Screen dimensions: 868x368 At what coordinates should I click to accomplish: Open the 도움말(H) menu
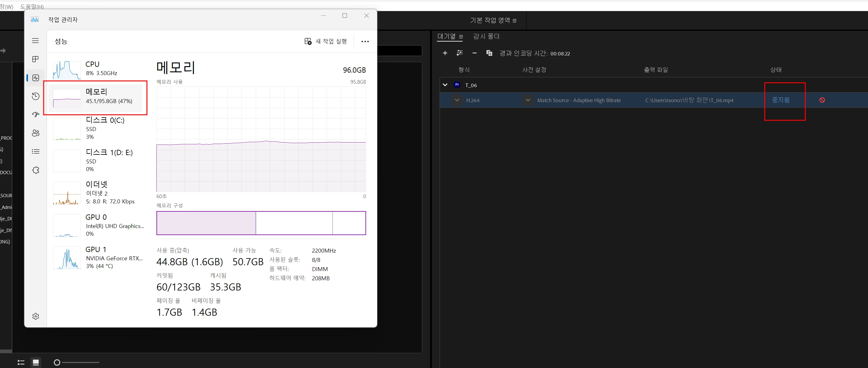[x=32, y=6]
